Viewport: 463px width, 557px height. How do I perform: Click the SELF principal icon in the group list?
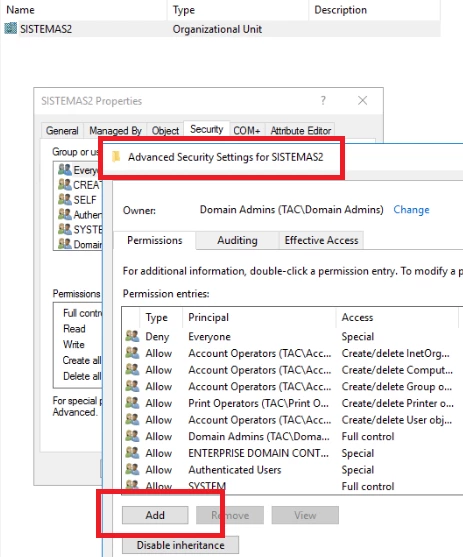(65, 199)
